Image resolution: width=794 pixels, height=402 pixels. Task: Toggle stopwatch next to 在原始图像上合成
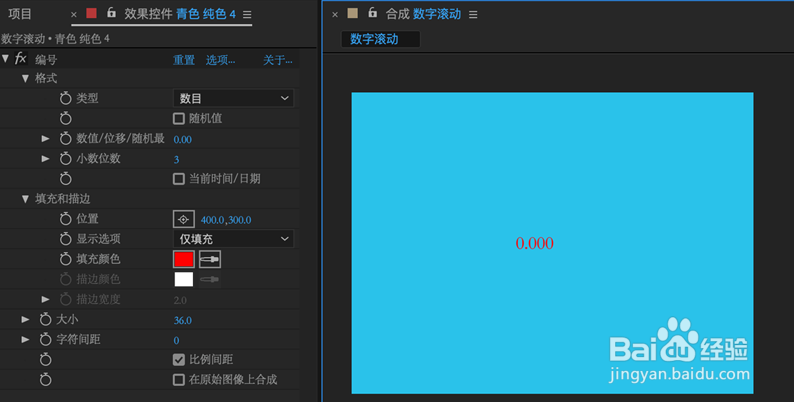click(x=46, y=379)
